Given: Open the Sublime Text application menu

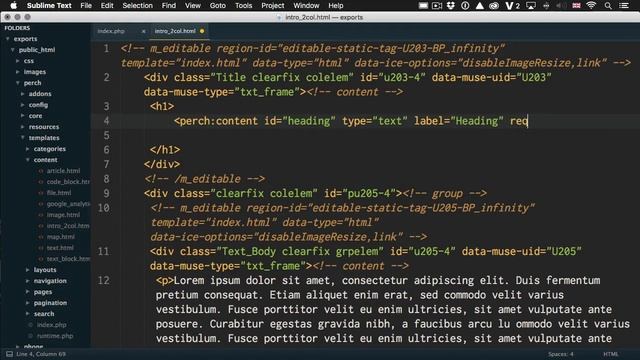Looking at the screenshot, I should [49, 5].
